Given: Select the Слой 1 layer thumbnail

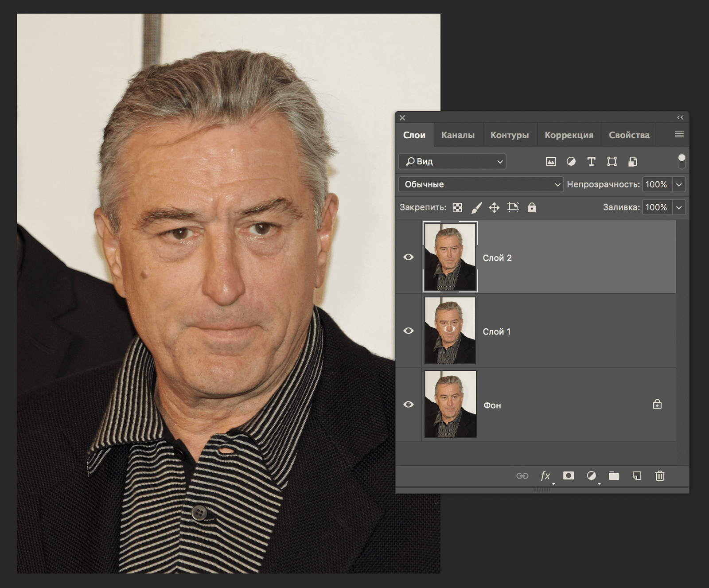Looking at the screenshot, I should (450, 331).
